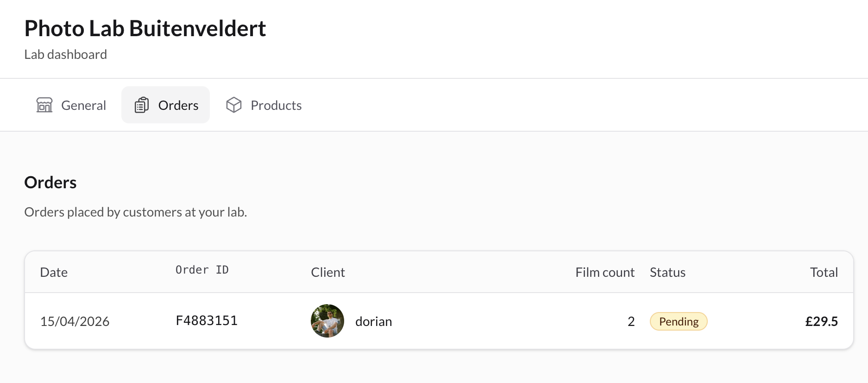Click the storefront icon next to General
Viewport: 868px width, 383px height.
coord(44,105)
